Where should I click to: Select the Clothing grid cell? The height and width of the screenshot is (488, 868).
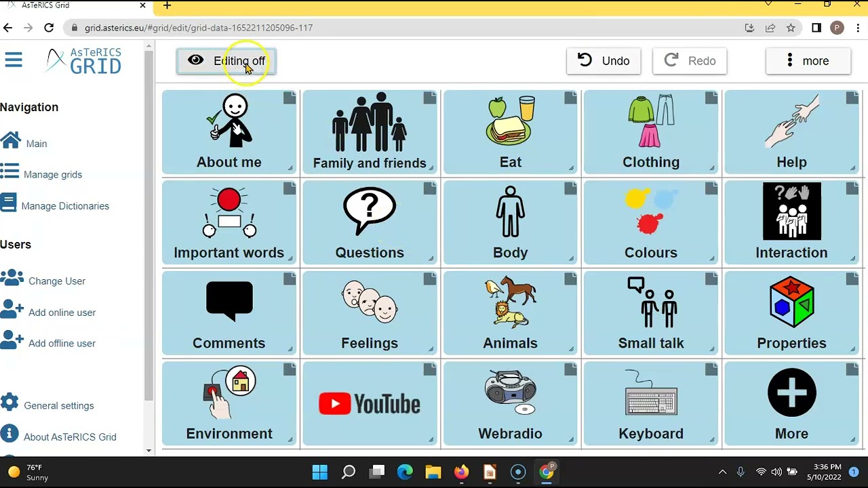pyautogui.click(x=651, y=131)
